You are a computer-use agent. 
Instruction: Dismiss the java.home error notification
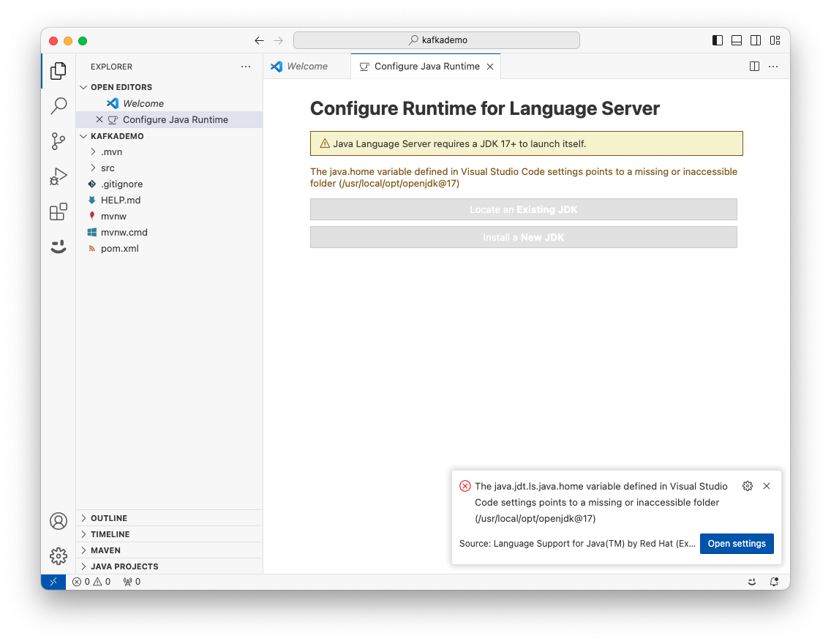point(767,486)
